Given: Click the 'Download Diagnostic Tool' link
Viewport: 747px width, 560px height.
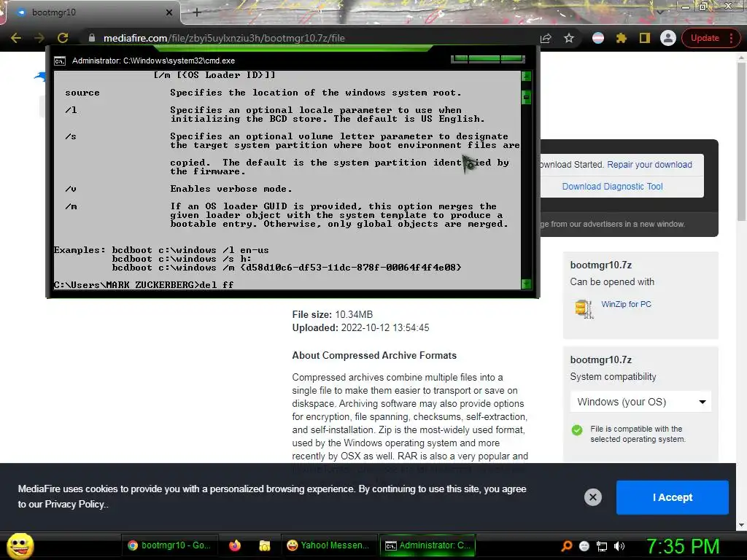Looking at the screenshot, I should pyautogui.click(x=612, y=187).
